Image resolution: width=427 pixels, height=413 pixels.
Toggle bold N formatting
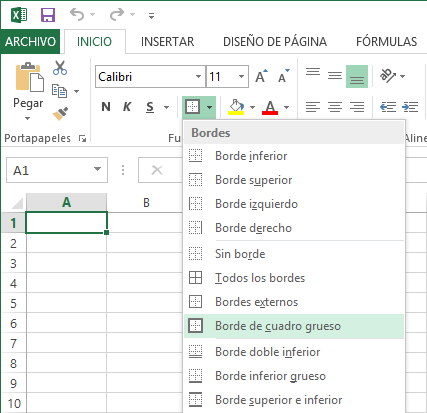point(106,107)
